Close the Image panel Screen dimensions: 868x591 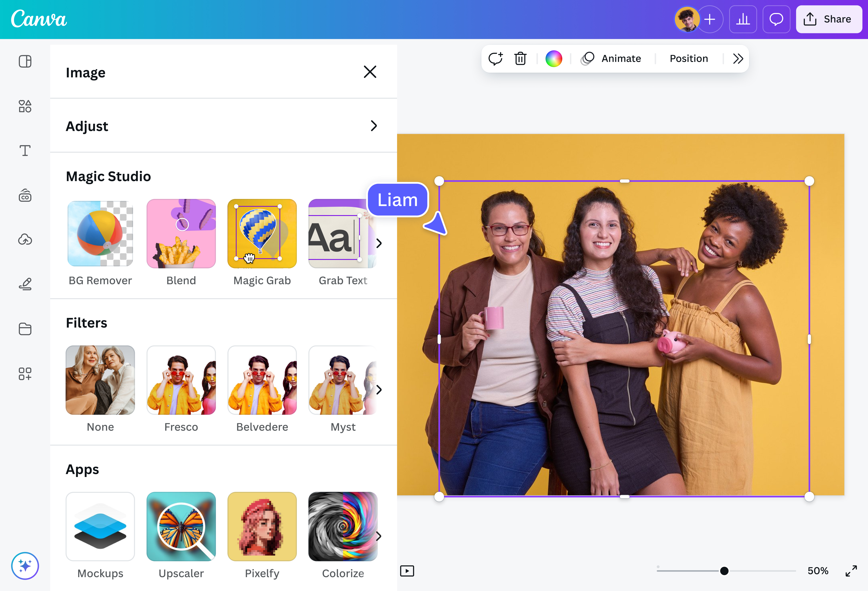(370, 72)
